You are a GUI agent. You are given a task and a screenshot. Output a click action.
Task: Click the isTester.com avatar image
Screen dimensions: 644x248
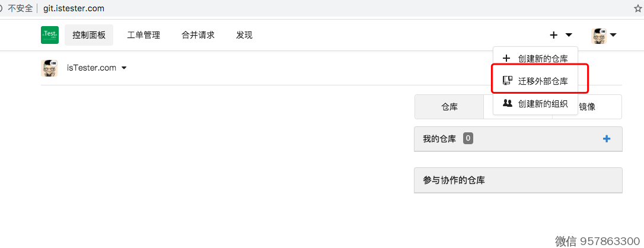point(49,68)
